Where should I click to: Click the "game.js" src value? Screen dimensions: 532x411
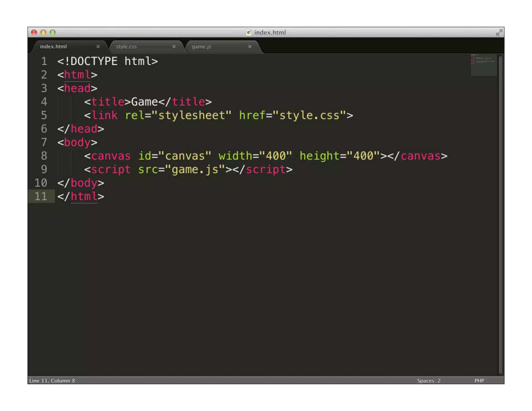[195, 169]
